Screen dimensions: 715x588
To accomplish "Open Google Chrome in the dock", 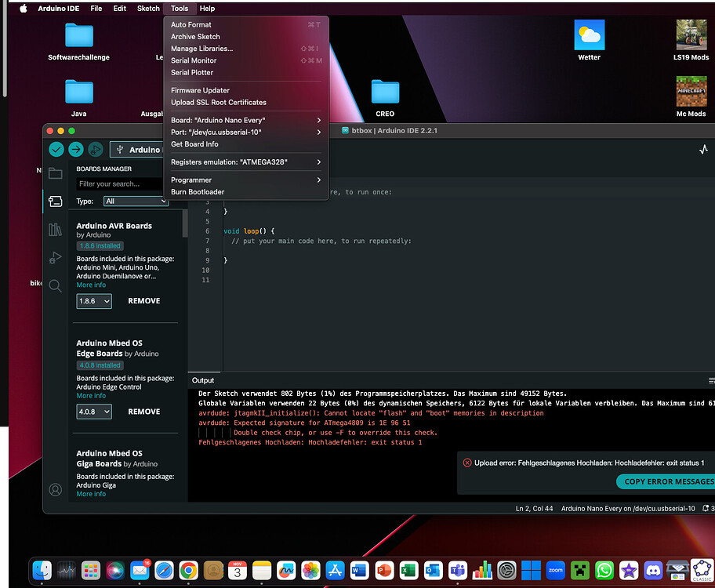I will 188,570.
